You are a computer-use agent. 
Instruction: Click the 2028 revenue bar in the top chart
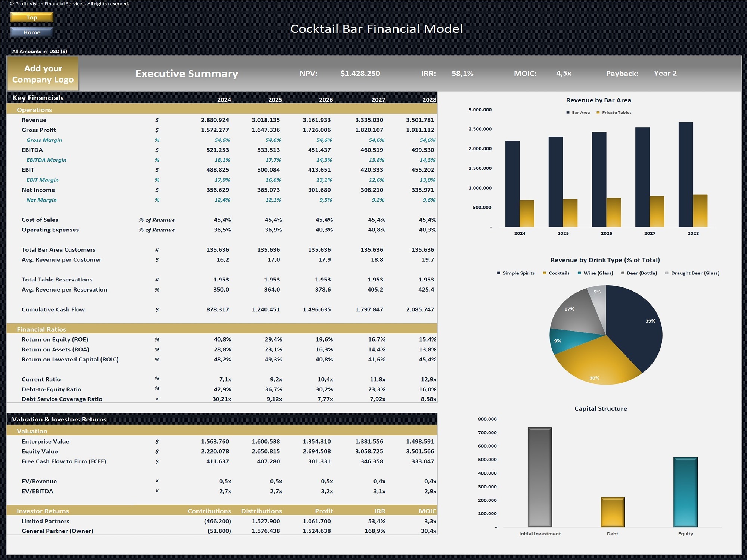[686, 172]
